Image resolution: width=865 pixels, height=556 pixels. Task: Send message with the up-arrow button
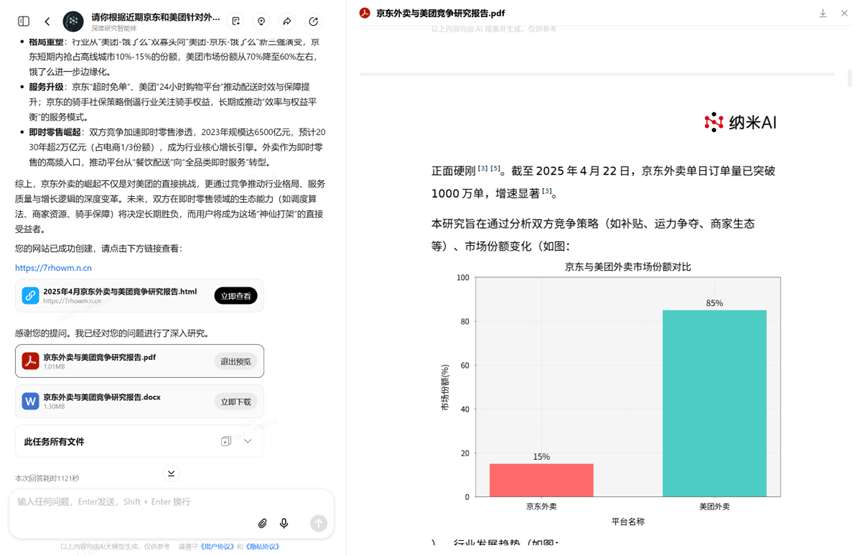[x=318, y=523]
